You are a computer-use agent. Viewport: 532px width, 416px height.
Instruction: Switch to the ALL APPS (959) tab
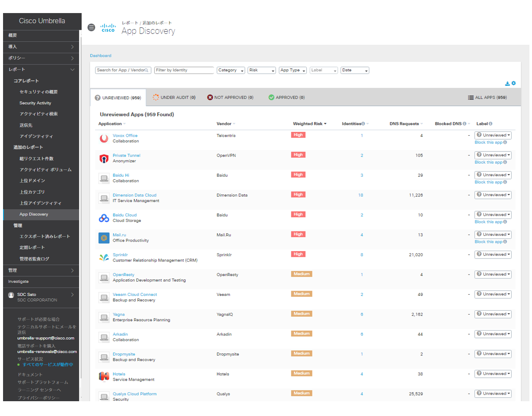click(487, 97)
